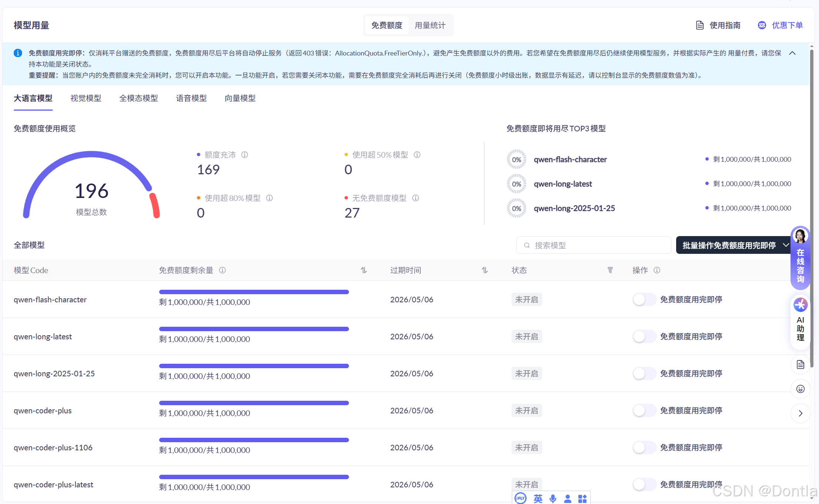Select the microphone icon in the input bar

click(553, 498)
